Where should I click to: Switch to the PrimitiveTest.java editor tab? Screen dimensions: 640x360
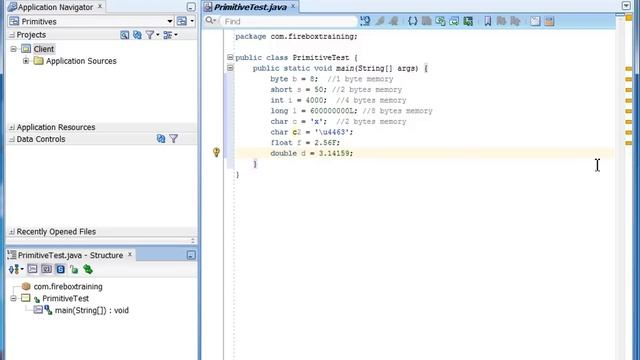pyautogui.click(x=250, y=7)
